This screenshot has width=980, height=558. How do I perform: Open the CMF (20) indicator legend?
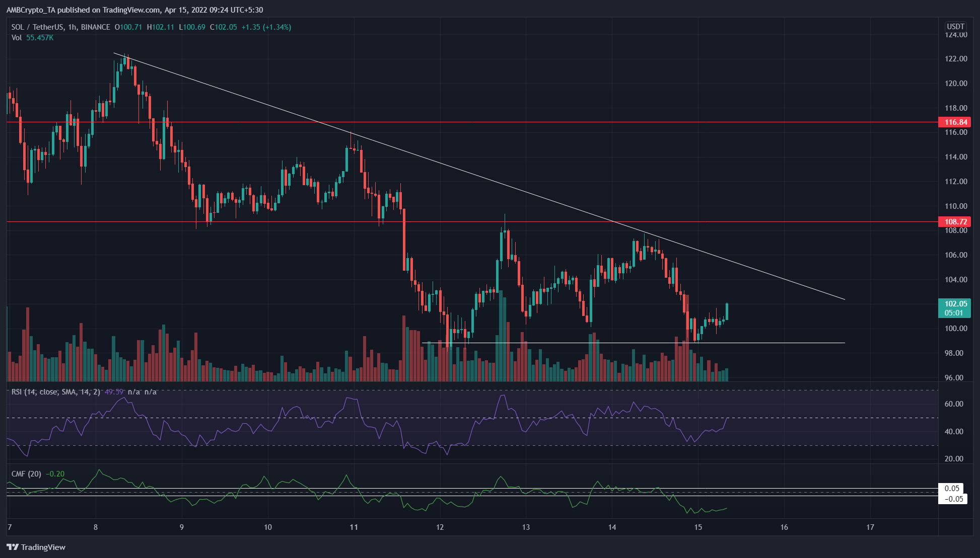[27, 474]
